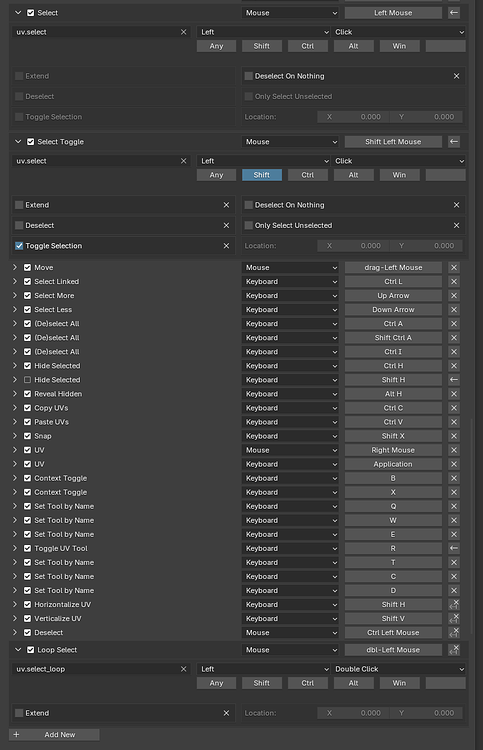The image size is (483, 750).
Task: Change the dbl-Left Mouse shortcut
Action: coord(393,650)
